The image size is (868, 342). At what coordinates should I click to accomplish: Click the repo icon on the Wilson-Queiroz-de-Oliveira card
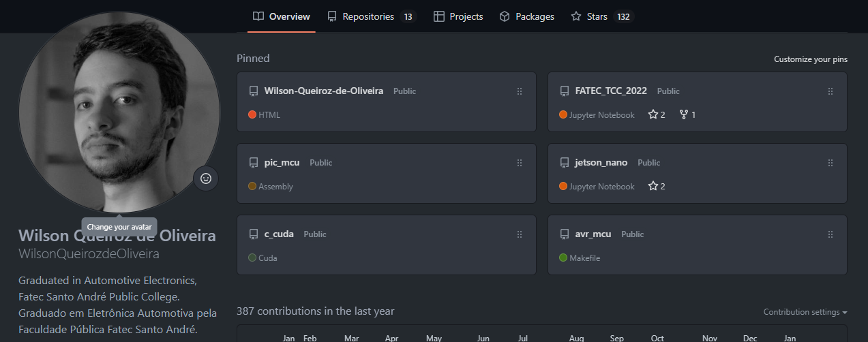coord(254,91)
